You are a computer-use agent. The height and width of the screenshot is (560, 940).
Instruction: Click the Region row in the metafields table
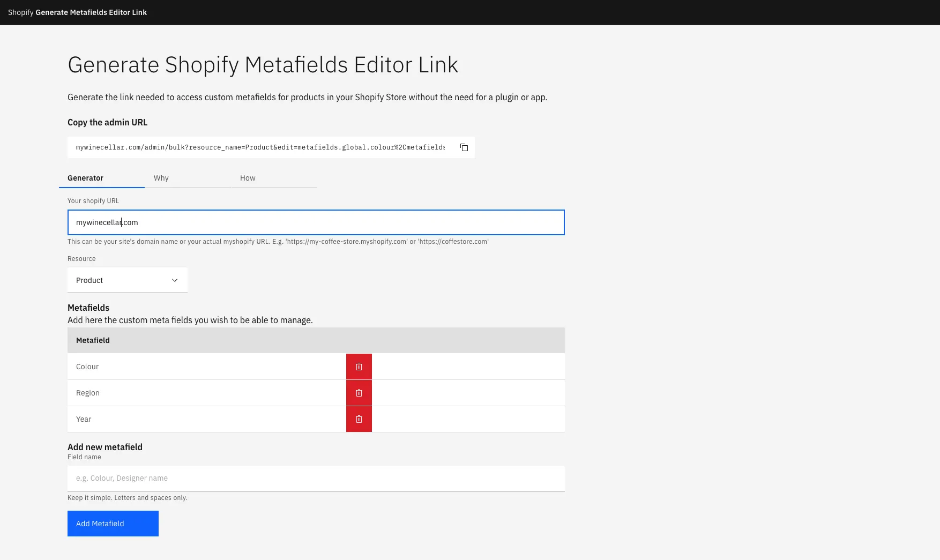[x=316, y=393]
